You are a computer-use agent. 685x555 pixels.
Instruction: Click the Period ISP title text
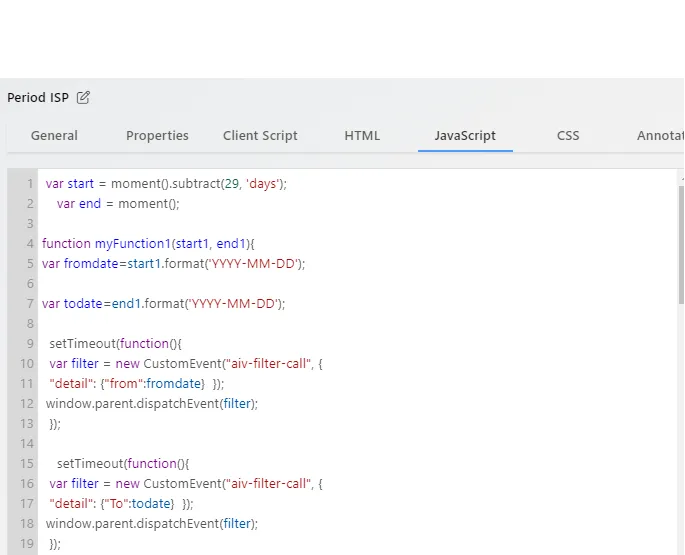pyautogui.click(x=38, y=97)
